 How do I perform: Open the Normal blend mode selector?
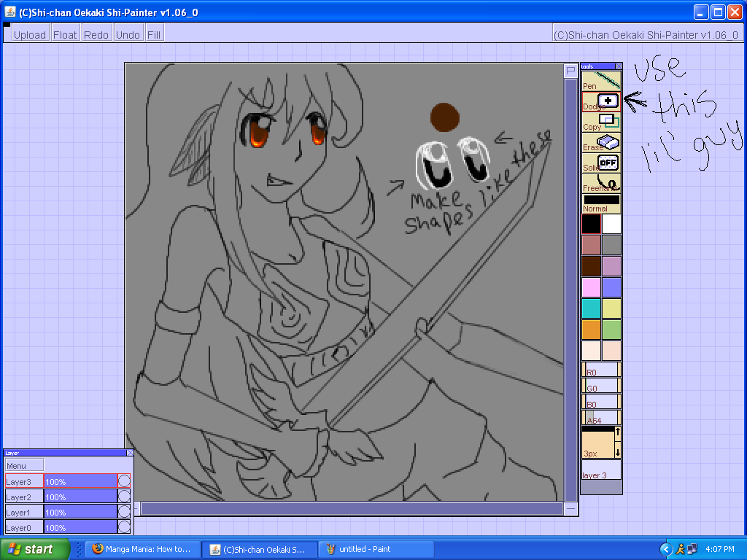[601, 204]
